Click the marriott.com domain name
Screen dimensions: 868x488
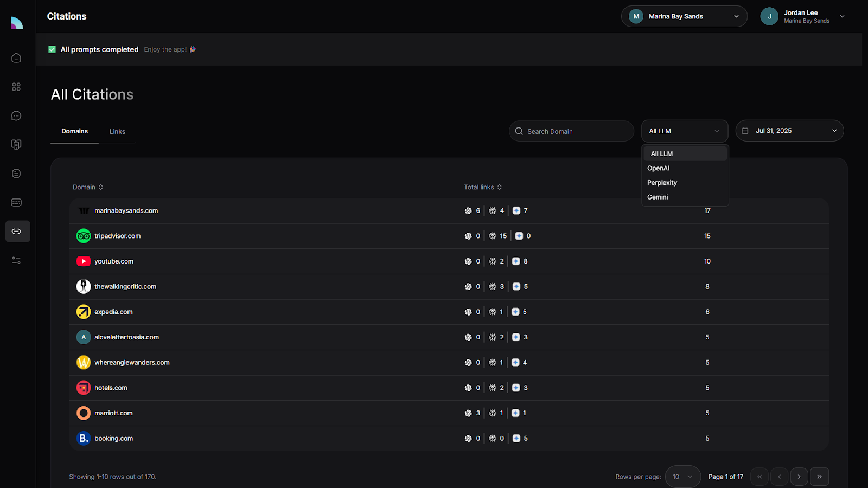[x=113, y=413]
